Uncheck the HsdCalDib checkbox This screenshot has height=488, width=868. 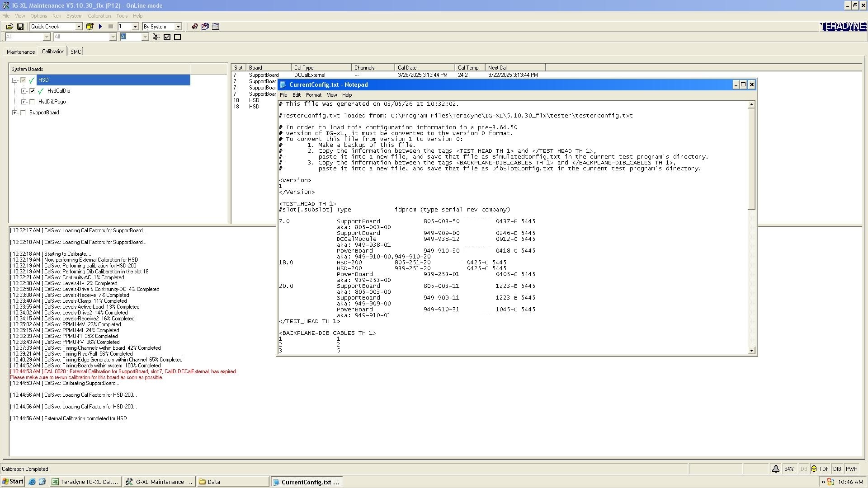32,91
